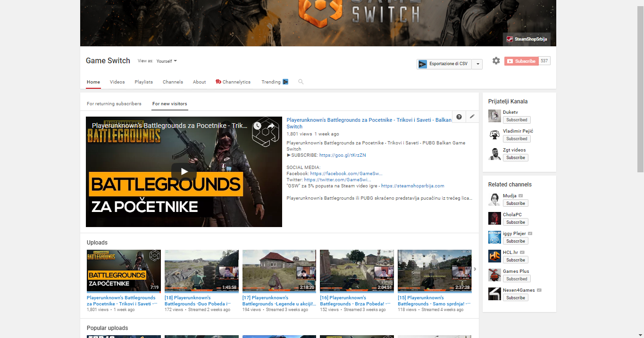The height and width of the screenshot is (338, 644).
Task: Open channel settings via the gear icon
Action: (x=495, y=61)
